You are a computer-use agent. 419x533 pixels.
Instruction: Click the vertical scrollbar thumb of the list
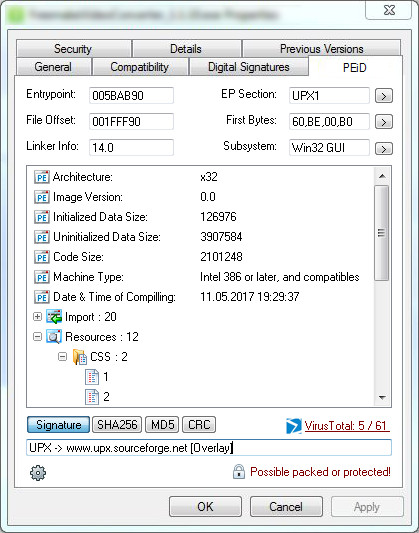382,233
